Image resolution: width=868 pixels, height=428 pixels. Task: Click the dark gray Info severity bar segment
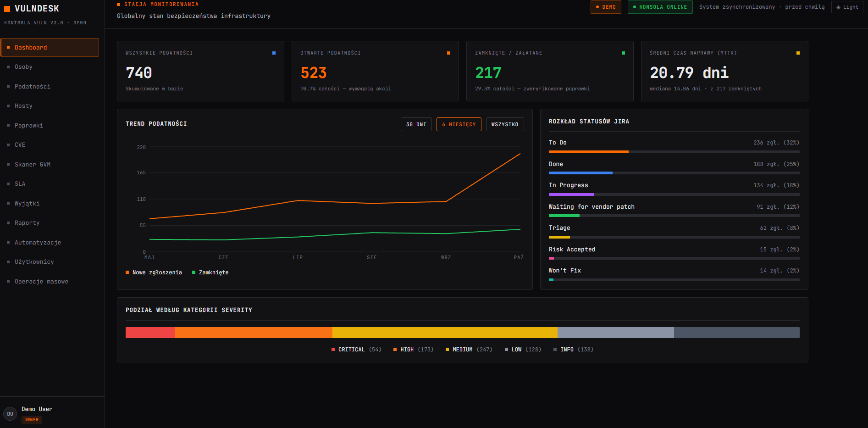tap(737, 333)
